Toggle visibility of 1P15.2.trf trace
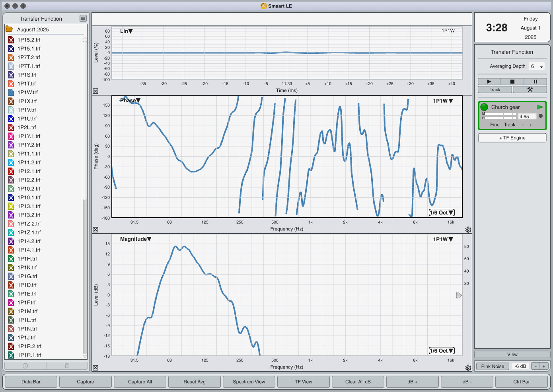 pos(11,40)
